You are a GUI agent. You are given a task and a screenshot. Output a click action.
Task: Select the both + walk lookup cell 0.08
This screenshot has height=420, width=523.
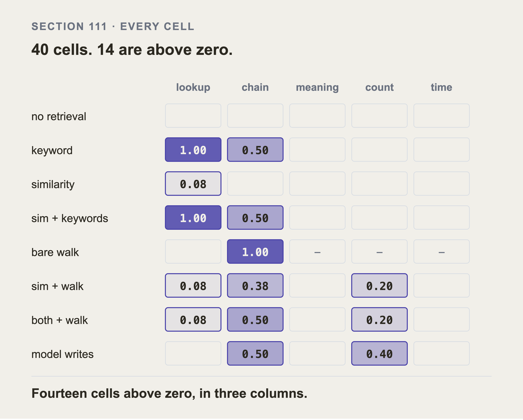click(193, 319)
